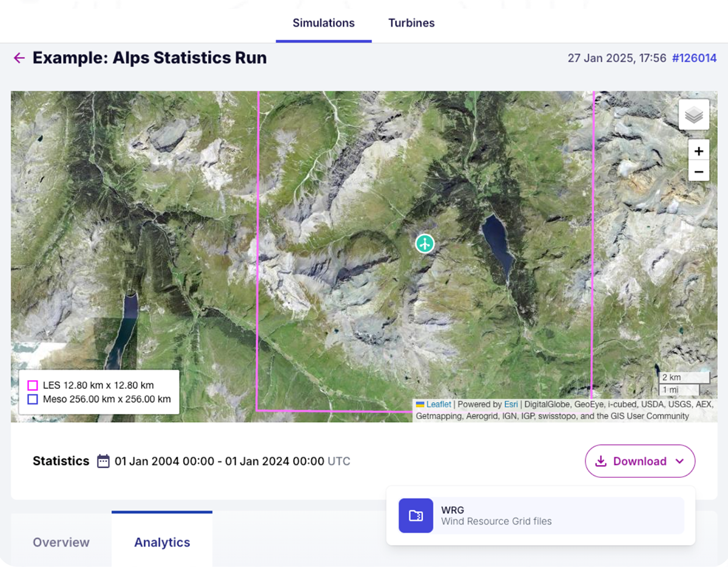Click the download arrow icon
The width and height of the screenshot is (728, 567).
[601, 461]
